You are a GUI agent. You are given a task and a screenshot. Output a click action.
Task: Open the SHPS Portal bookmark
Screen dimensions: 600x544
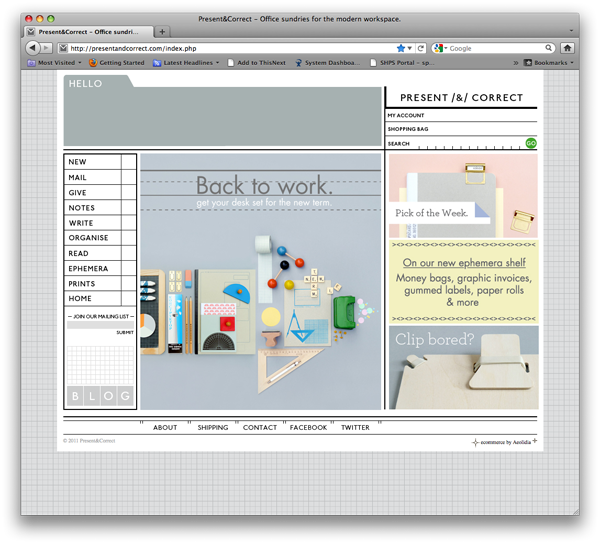(x=402, y=63)
